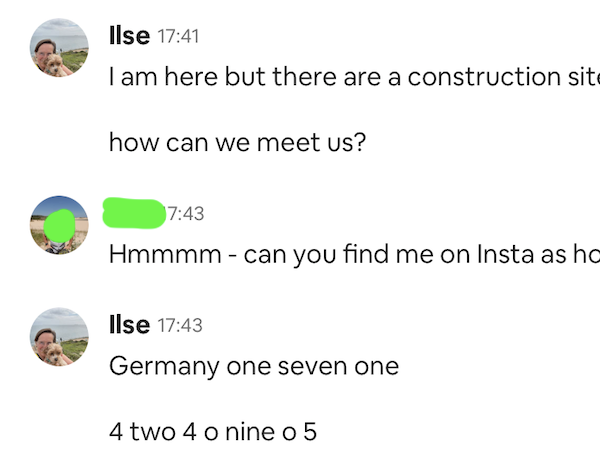Select the message 'how can we meet us?'
This screenshot has height=465, width=600.
pyautogui.click(x=237, y=142)
